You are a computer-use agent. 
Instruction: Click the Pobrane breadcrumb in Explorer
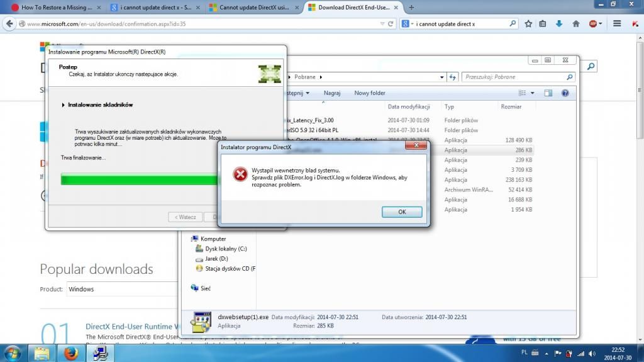(x=305, y=77)
